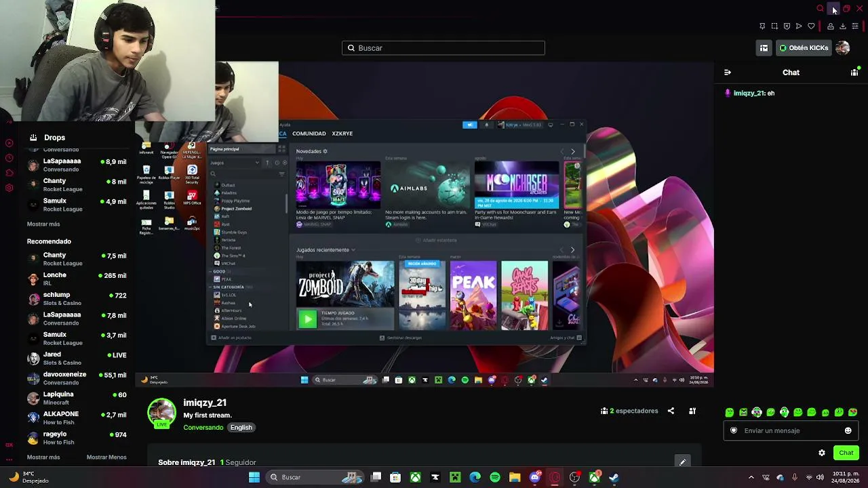Open the browser profile account icon
The width and height of the screenshot is (868, 488).
(x=830, y=26)
